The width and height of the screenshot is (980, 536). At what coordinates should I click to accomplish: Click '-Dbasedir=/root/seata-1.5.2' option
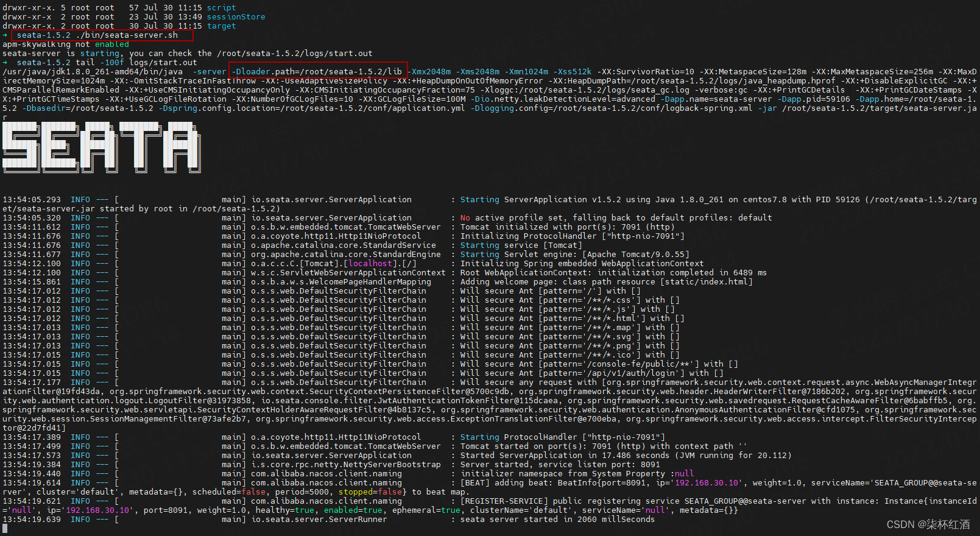(88, 108)
